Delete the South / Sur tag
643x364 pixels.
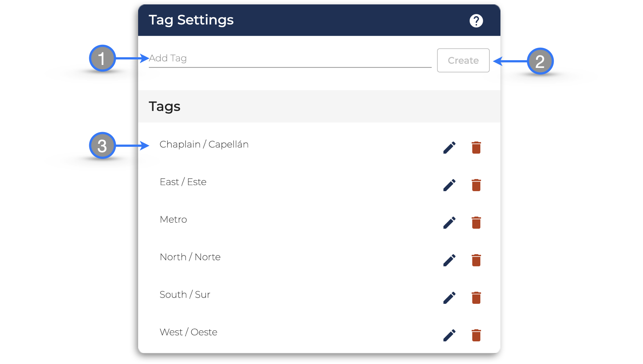(x=476, y=298)
